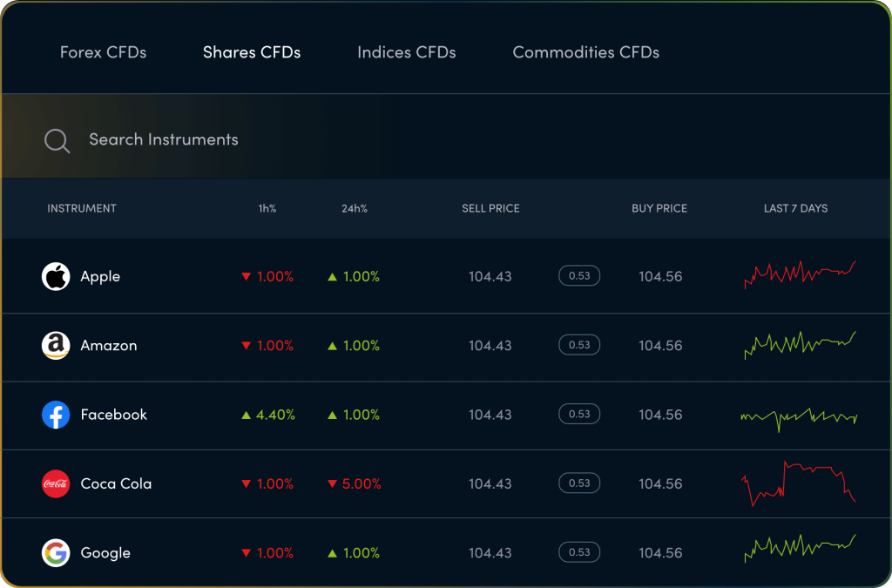The height and width of the screenshot is (588, 892).
Task: Click Amazon's 1h% red down arrow
Action: pos(247,346)
